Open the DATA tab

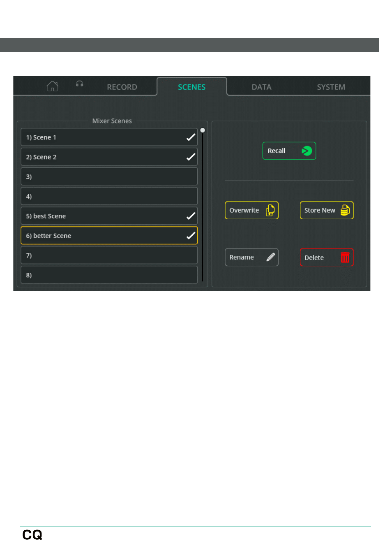tap(261, 87)
